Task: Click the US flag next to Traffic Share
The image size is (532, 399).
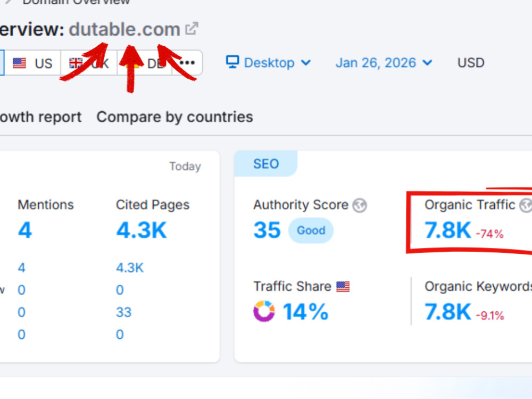Action: tap(343, 287)
